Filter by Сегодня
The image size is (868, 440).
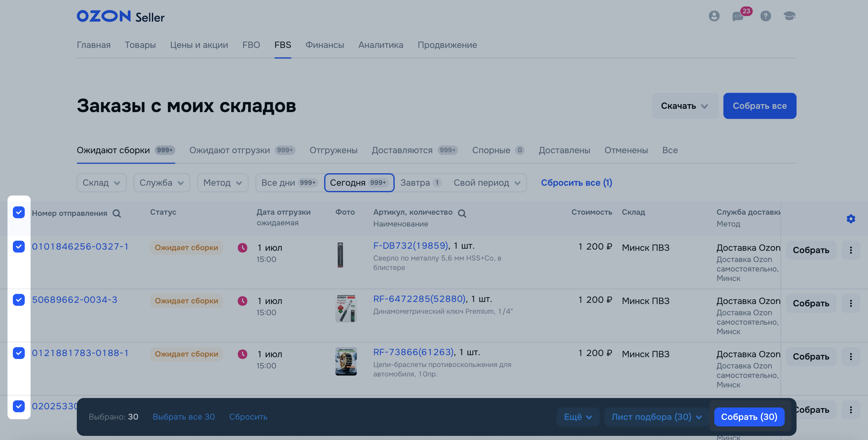359,183
